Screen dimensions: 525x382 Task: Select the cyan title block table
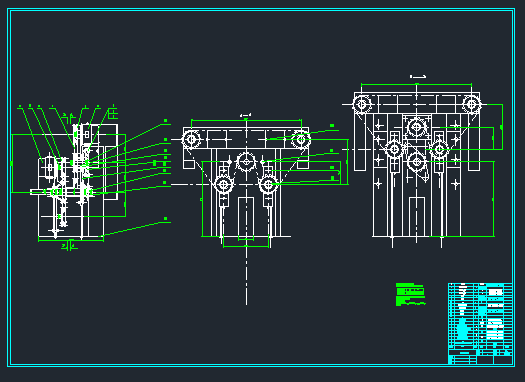[x=480, y=323]
